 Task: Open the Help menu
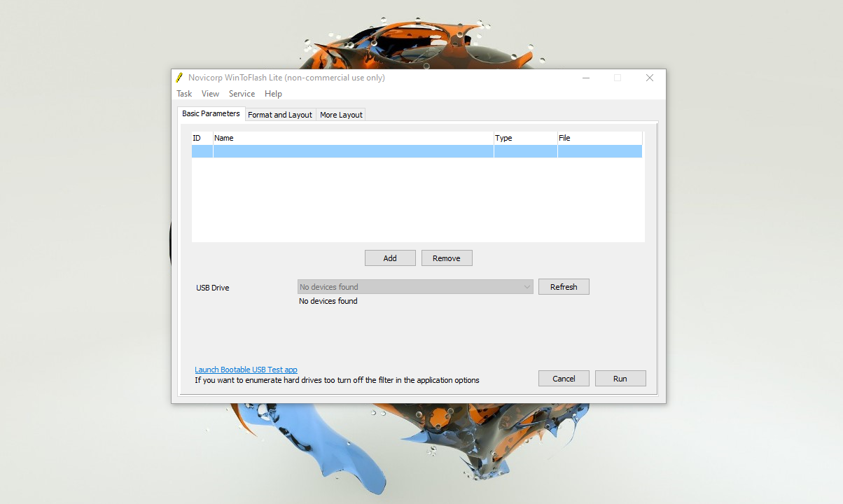tap(273, 94)
